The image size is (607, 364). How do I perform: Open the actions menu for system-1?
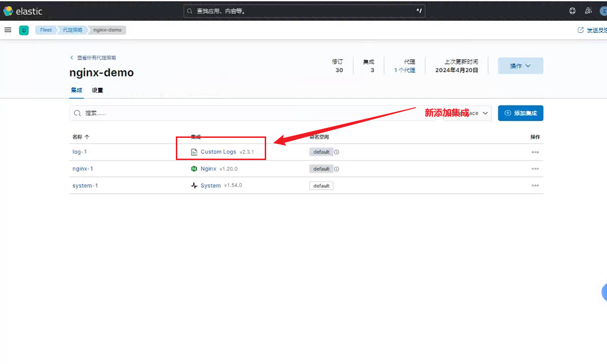(535, 186)
